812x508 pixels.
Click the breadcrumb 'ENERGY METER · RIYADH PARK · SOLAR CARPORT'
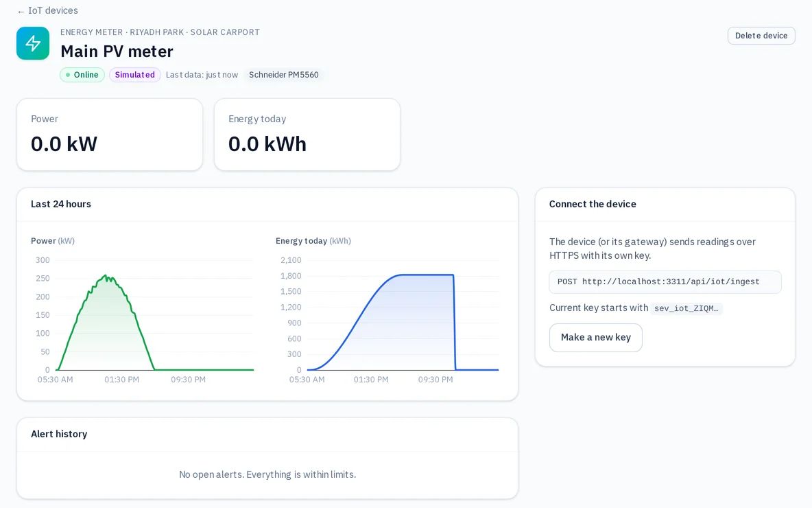pos(160,32)
